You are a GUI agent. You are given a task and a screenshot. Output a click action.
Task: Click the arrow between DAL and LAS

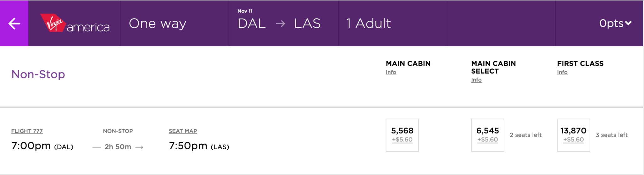[x=280, y=24]
